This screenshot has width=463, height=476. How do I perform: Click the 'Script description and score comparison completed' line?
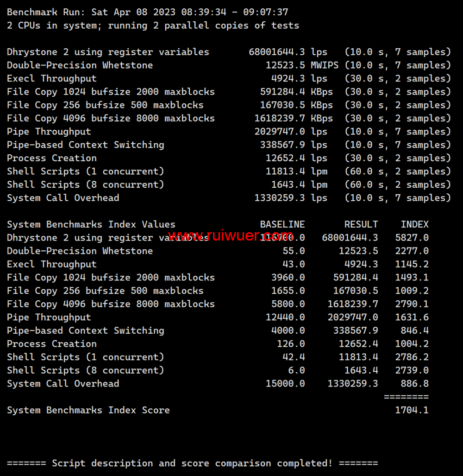(x=192, y=463)
